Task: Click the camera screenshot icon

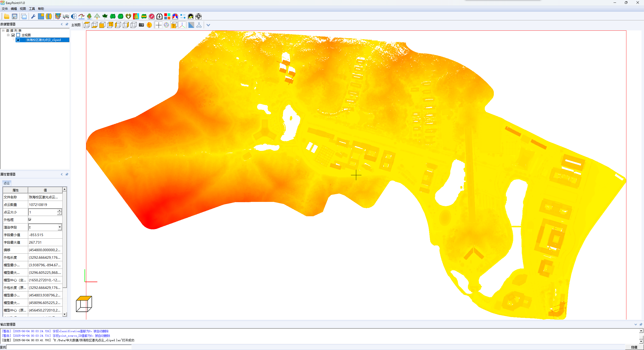Action: tap(141, 25)
